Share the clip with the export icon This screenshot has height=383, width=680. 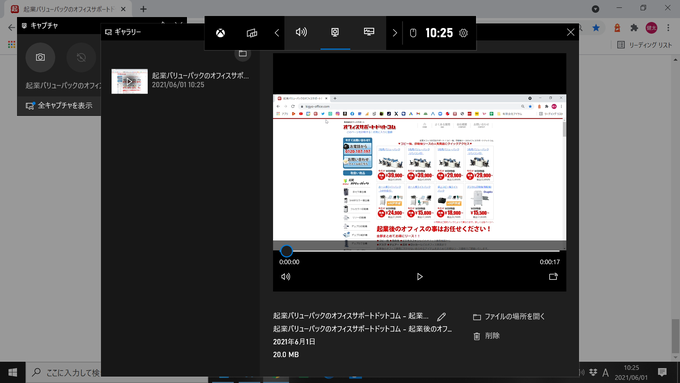tap(553, 277)
